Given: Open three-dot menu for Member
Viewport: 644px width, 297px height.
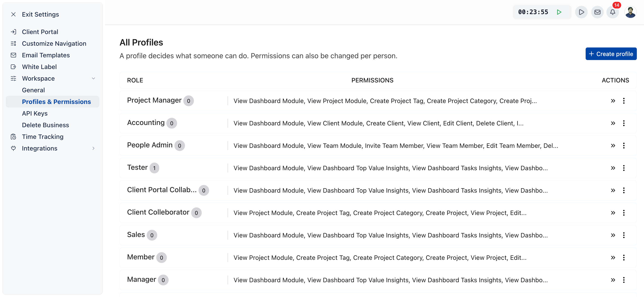Looking at the screenshot, I should pos(623,257).
